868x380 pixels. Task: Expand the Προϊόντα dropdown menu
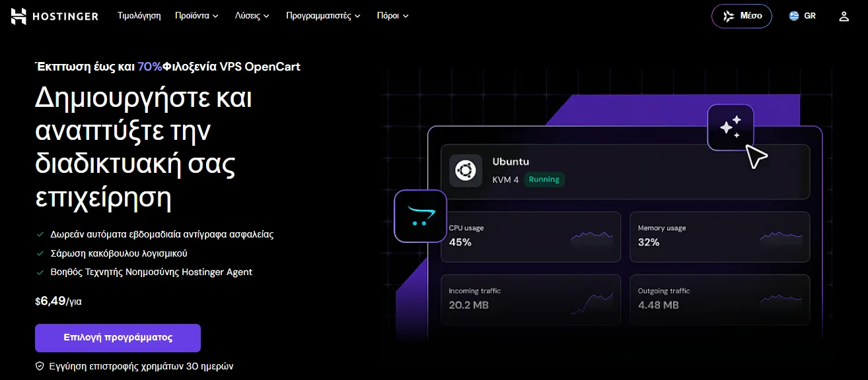tap(197, 16)
